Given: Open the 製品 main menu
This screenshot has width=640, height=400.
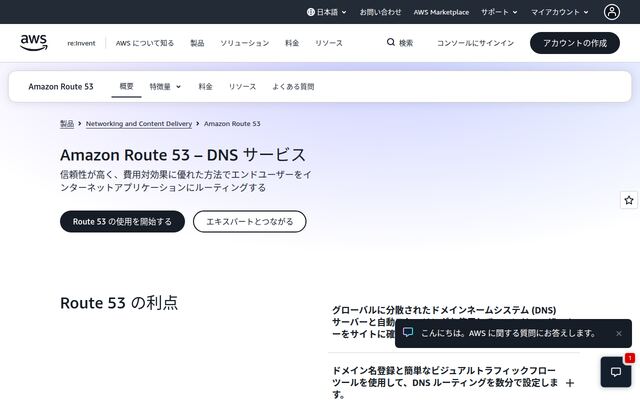Looking at the screenshot, I should click(x=197, y=43).
